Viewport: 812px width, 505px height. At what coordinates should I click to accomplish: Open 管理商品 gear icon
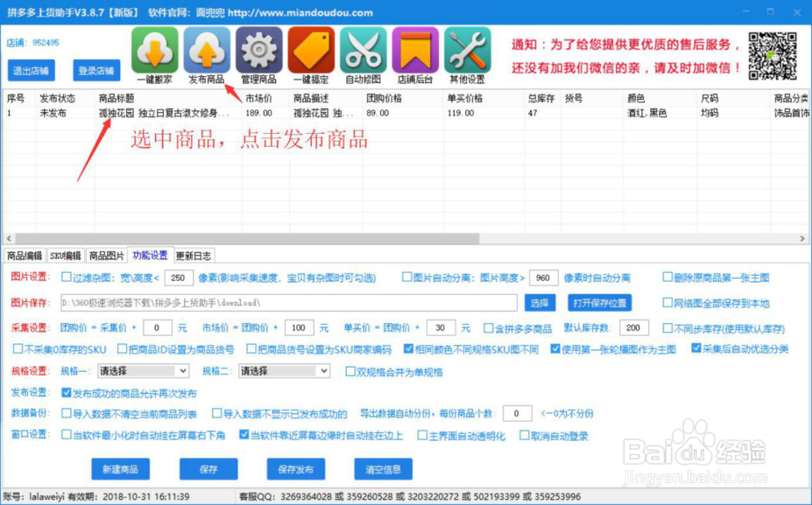click(x=259, y=50)
